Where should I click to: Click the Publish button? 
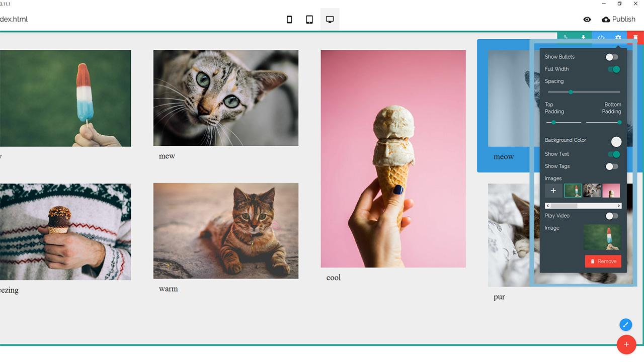coord(618,20)
